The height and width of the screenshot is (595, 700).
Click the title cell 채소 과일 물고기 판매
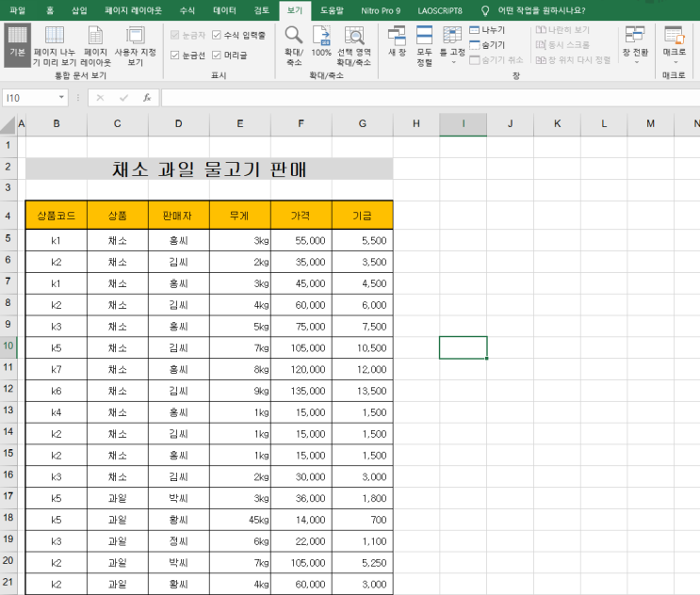[209, 169]
